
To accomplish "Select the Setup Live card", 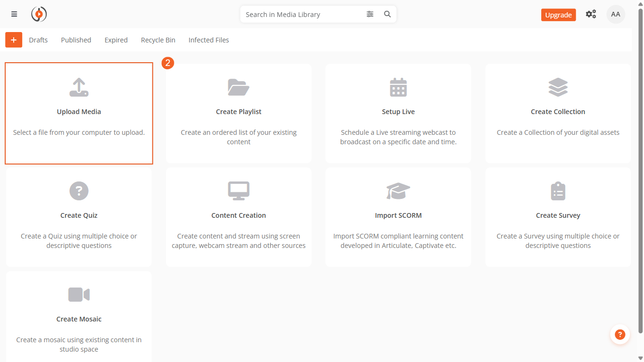I will (398, 114).
